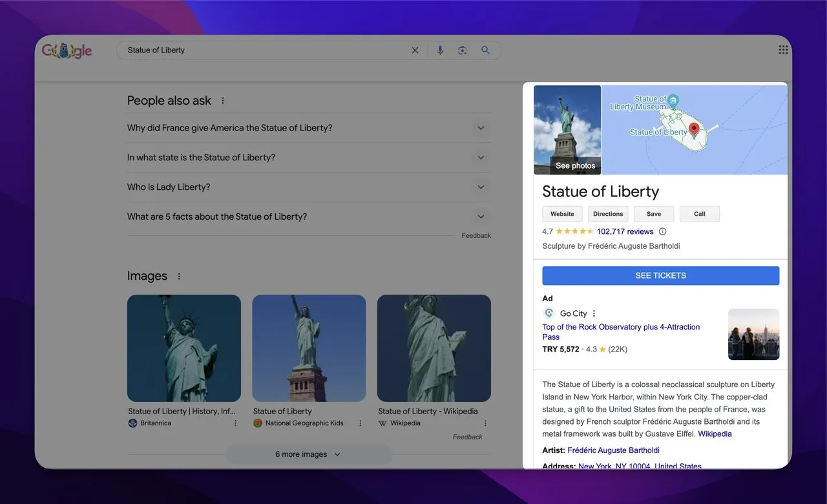Screen dimensions: 827x504
Task: Expand 'In what state is the Statue of Liberty?'
Action: point(309,158)
